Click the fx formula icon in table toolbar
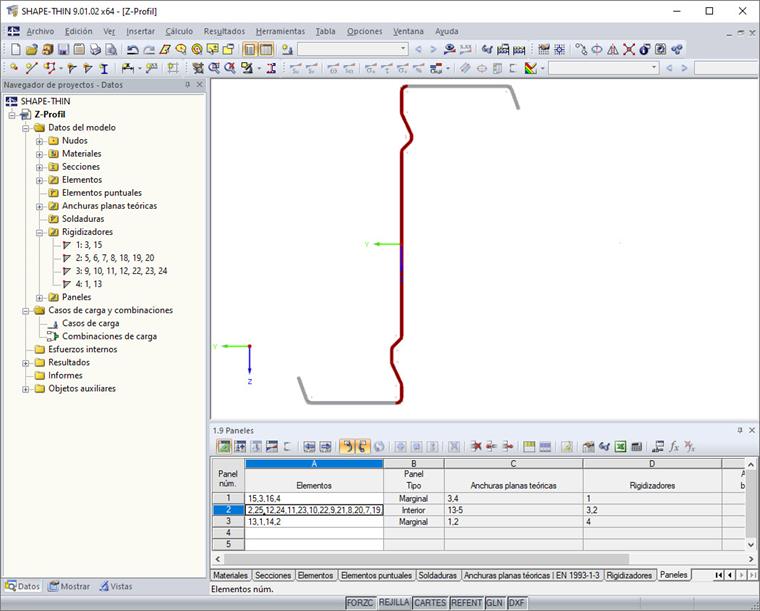 click(674, 446)
